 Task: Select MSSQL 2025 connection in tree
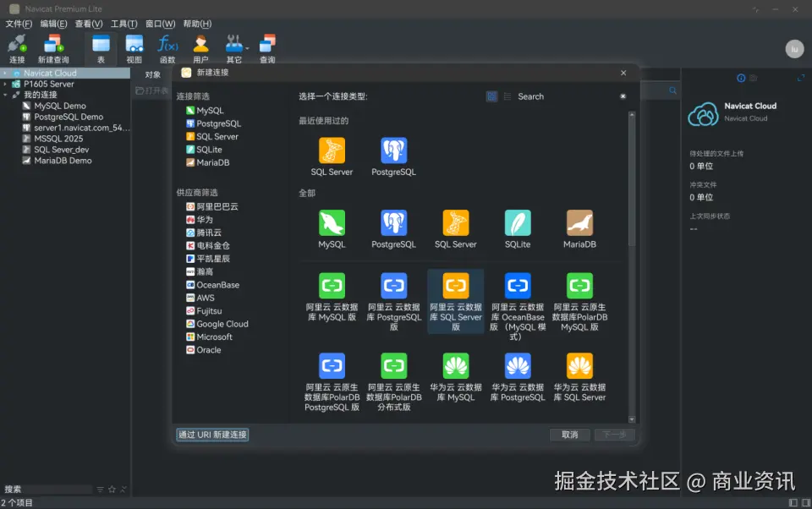pyautogui.click(x=52, y=139)
